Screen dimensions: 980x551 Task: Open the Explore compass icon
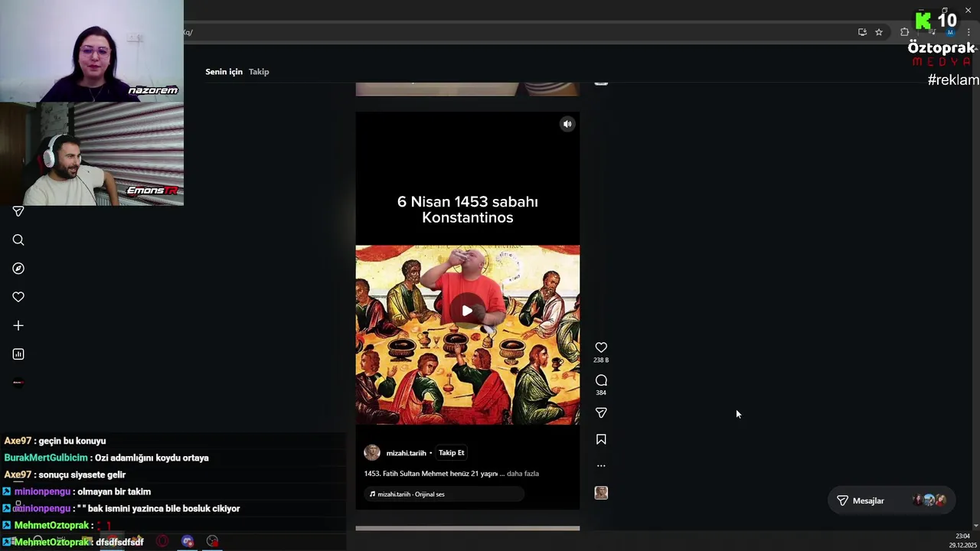pos(18,269)
